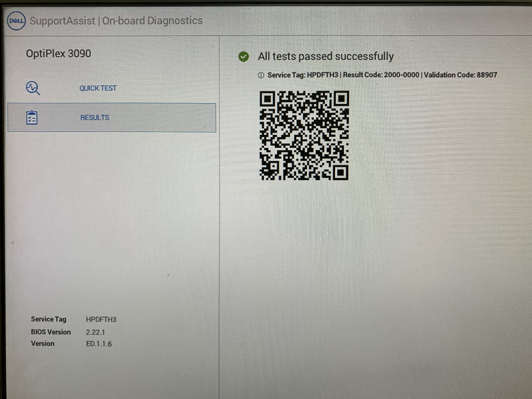532x399 pixels.
Task: Click the Dell logo icon
Action: tap(16, 21)
